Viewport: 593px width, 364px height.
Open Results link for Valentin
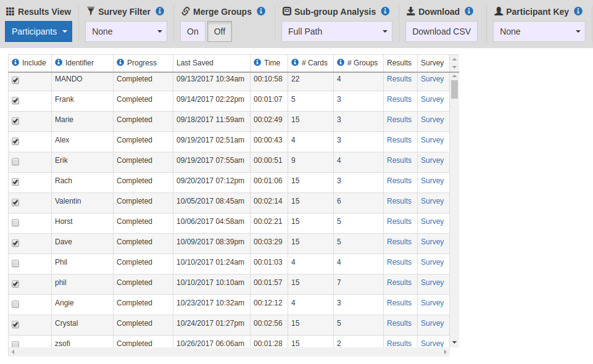399,201
